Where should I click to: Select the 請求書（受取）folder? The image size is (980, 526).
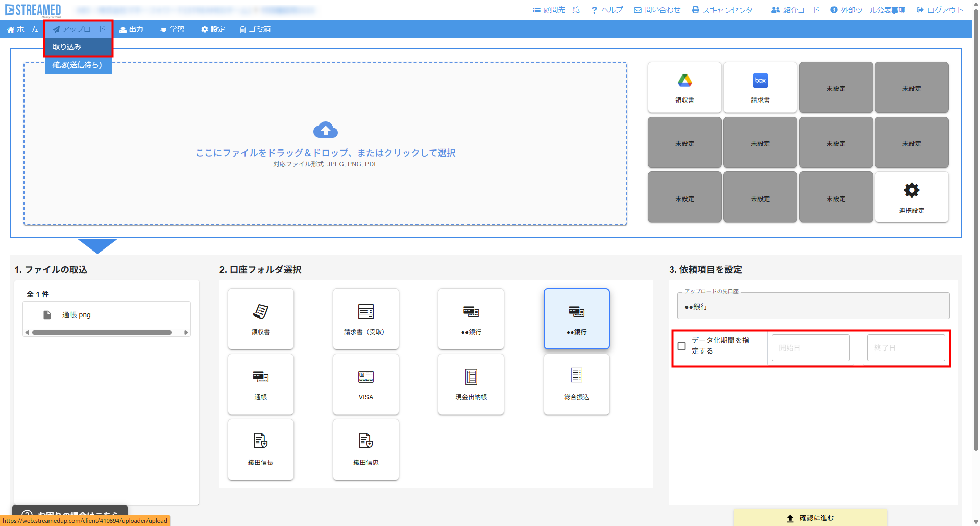pos(365,319)
